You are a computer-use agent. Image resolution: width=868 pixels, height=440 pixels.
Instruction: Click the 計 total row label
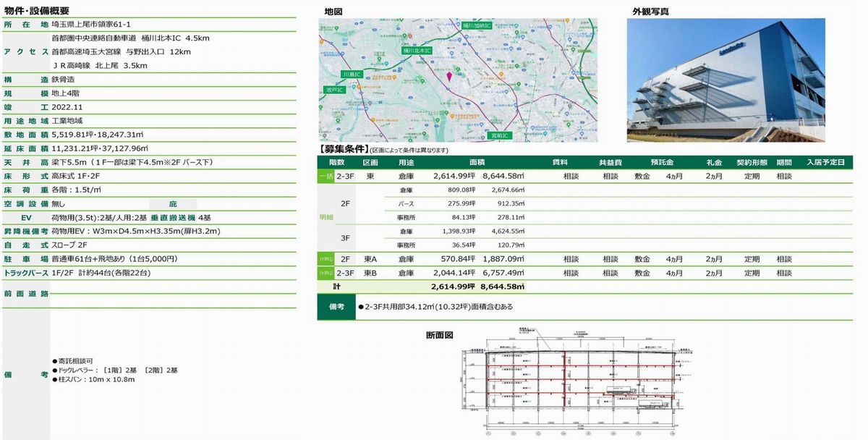click(336, 287)
